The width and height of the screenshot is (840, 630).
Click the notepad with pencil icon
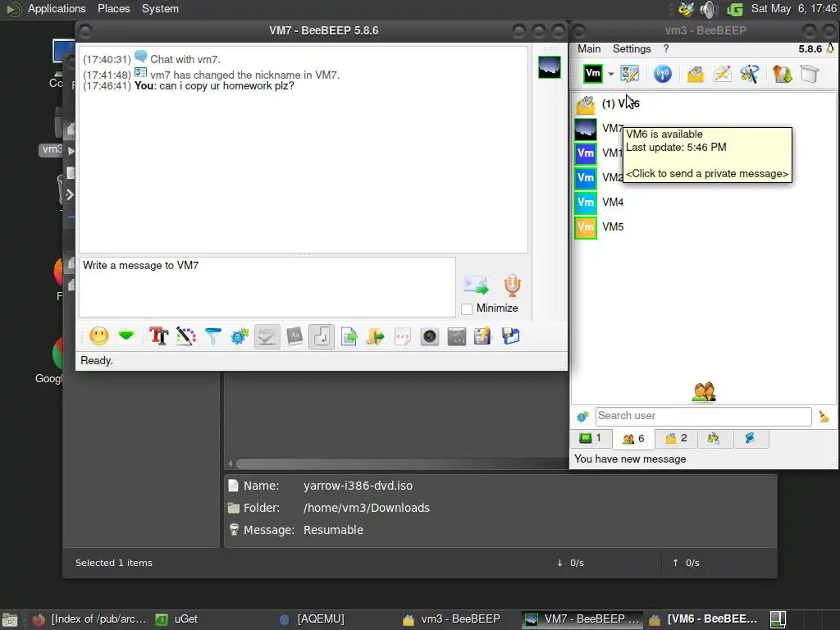482,336
